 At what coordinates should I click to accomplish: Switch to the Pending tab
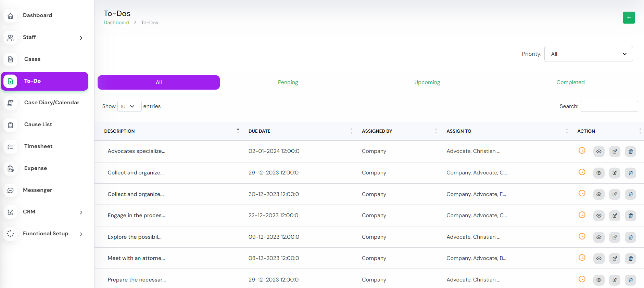[x=288, y=82]
